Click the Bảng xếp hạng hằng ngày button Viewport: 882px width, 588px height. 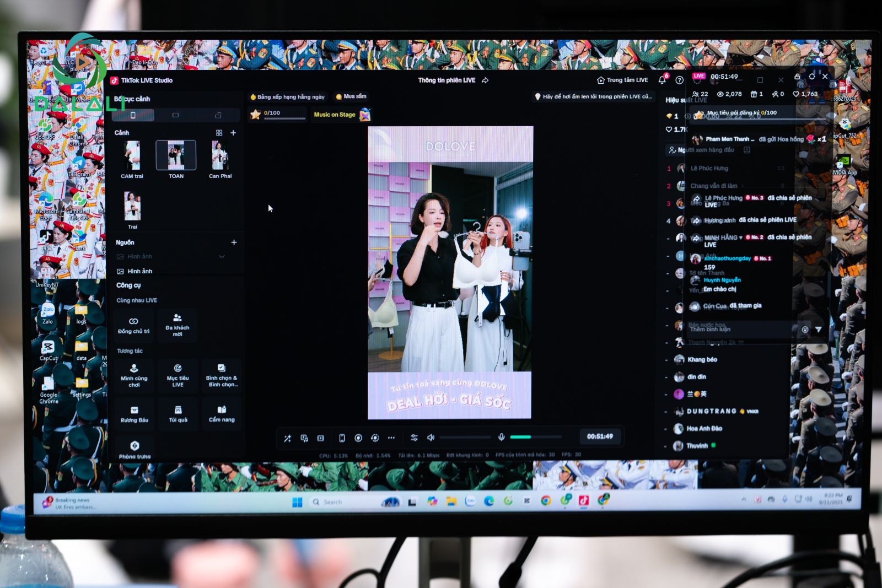tap(287, 97)
